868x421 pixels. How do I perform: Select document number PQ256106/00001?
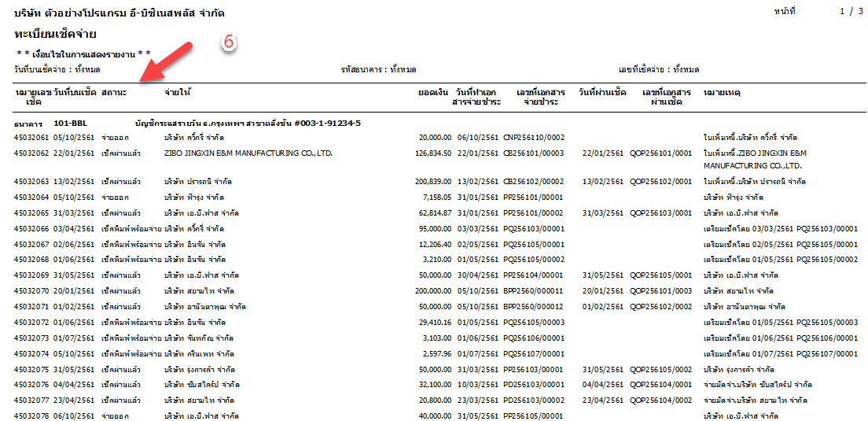point(534,338)
